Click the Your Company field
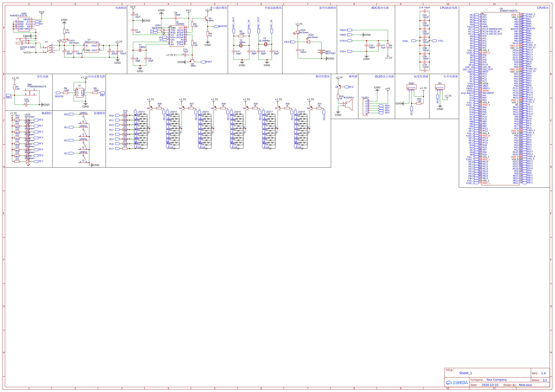Image resolution: width=555 pixels, height=392 pixels. tap(496, 380)
